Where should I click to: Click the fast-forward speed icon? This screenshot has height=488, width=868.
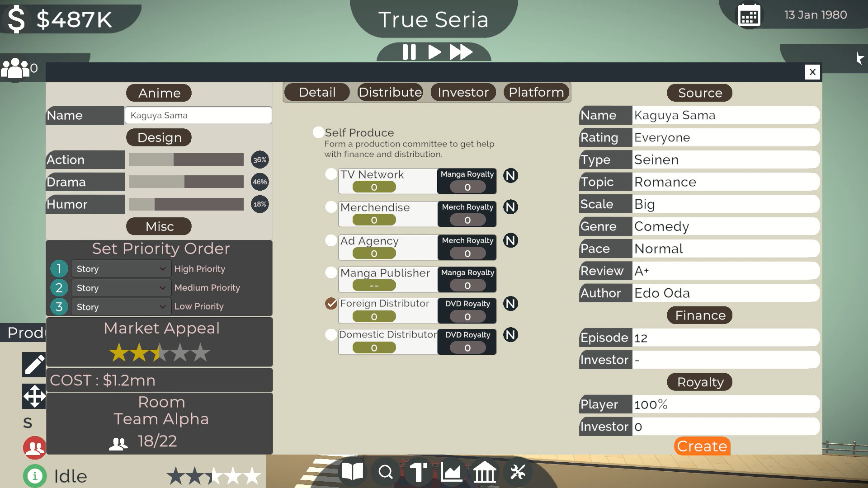click(x=461, y=52)
